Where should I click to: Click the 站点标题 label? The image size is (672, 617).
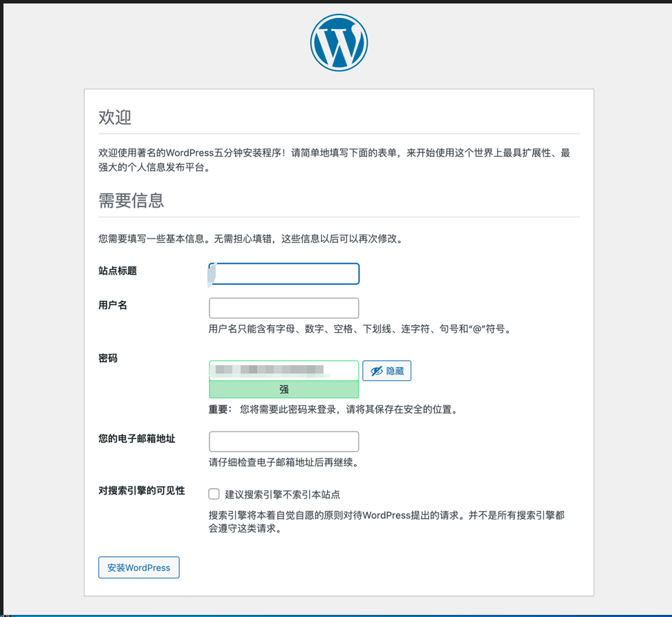click(x=118, y=271)
